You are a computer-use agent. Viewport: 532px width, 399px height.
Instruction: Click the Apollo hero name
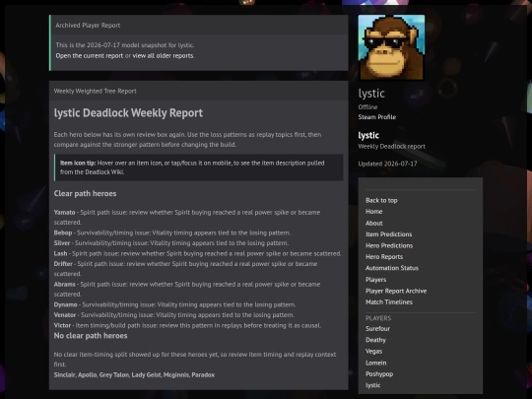tap(88, 375)
